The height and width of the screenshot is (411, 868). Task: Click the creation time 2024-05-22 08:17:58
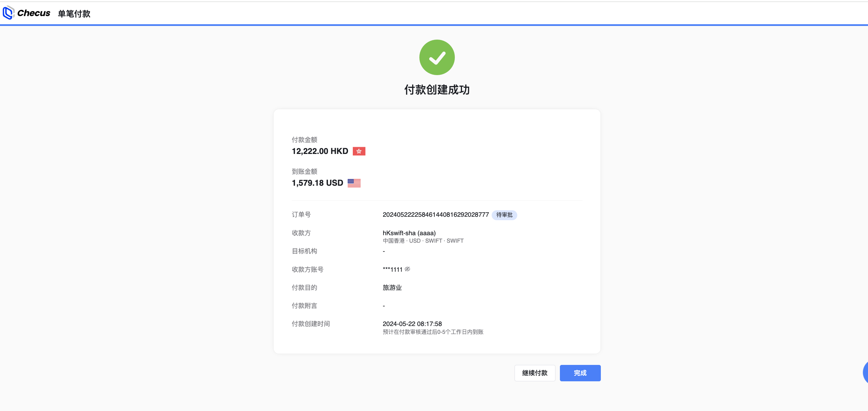coord(412,324)
